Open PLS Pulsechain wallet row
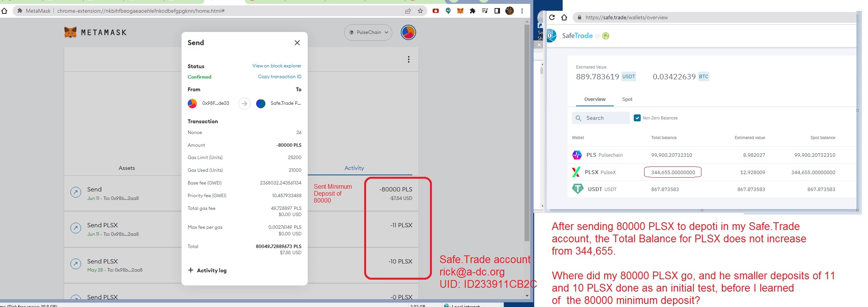The image size is (868, 307). click(711, 155)
